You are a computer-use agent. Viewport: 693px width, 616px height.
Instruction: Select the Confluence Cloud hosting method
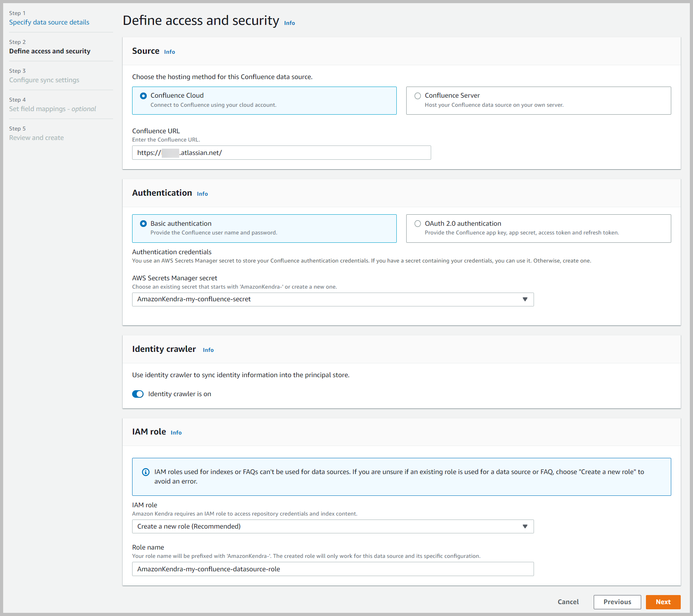pos(143,96)
